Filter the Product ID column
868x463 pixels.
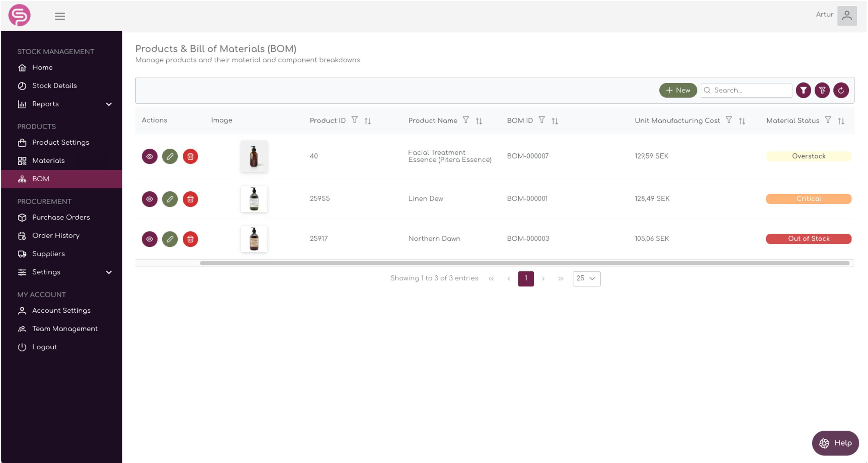(355, 120)
